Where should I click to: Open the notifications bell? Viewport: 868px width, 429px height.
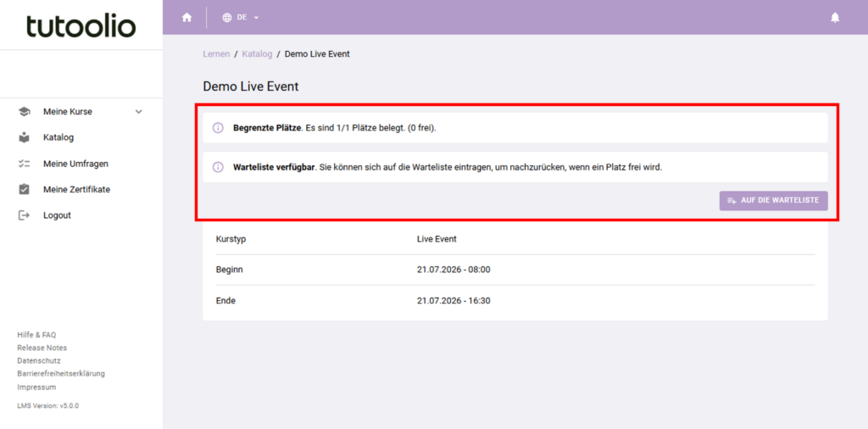point(835,18)
